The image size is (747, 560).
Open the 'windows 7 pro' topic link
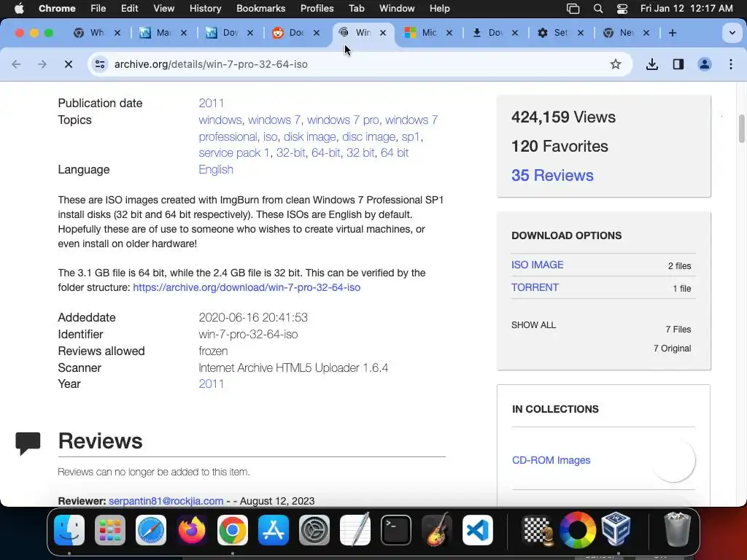(343, 120)
